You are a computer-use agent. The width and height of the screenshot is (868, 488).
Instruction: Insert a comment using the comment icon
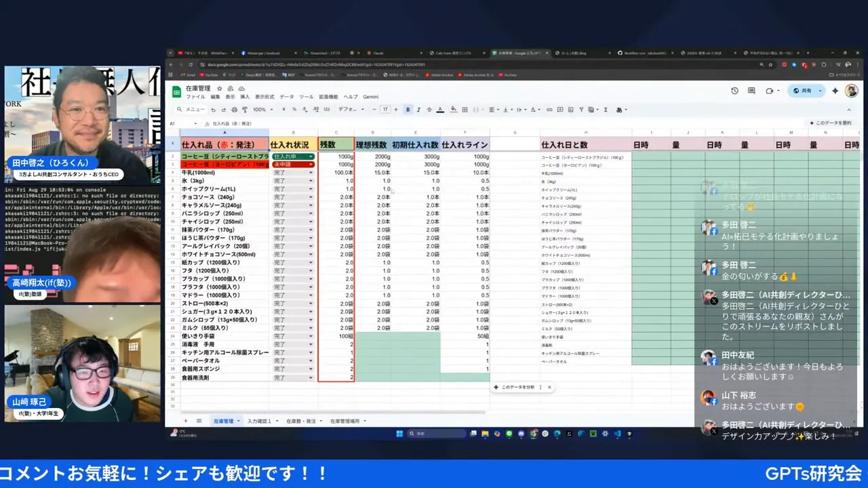tap(561, 109)
